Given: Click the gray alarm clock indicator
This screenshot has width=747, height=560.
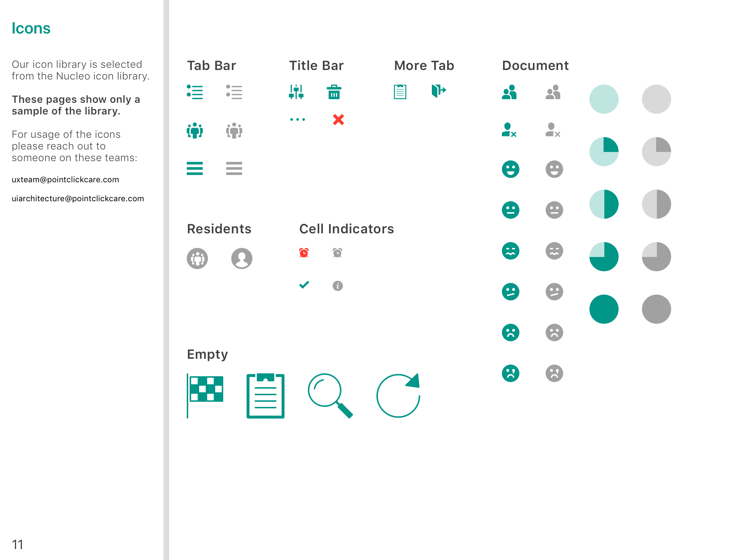Looking at the screenshot, I should 337,253.
